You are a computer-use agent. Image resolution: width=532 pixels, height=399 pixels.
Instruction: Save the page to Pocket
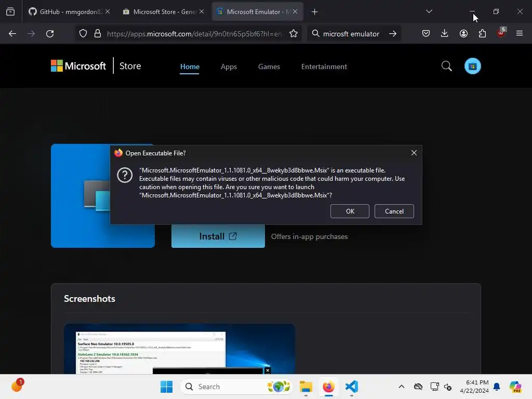point(426,33)
